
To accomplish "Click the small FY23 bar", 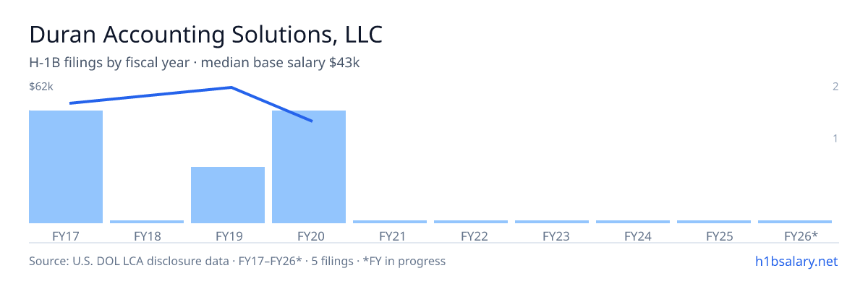I will (552, 222).
